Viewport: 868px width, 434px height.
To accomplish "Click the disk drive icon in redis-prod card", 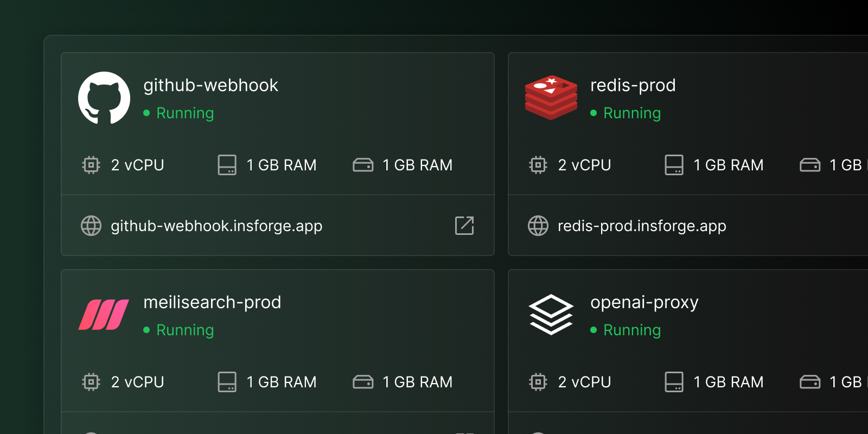I will click(810, 165).
